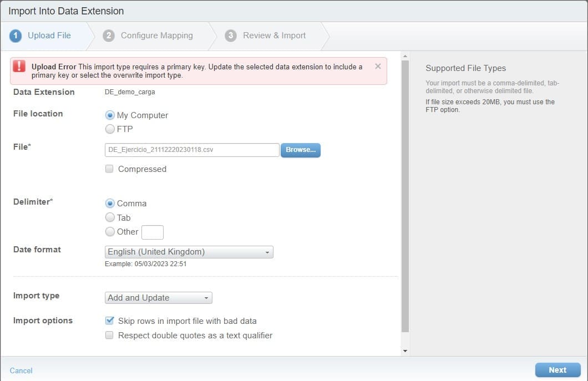Viewport: 588px width, 381px height.
Task: Click the Browse... button
Action: click(300, 150)
